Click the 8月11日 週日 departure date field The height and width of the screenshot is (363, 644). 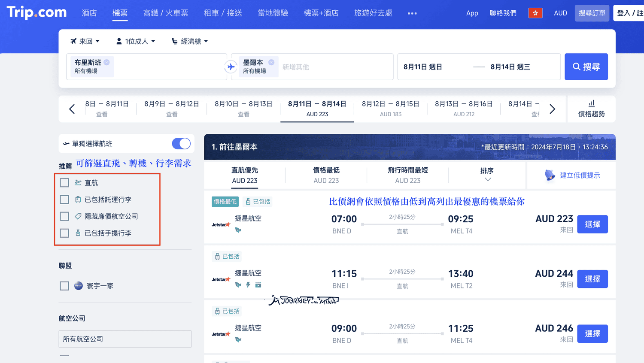click(423, 67)
